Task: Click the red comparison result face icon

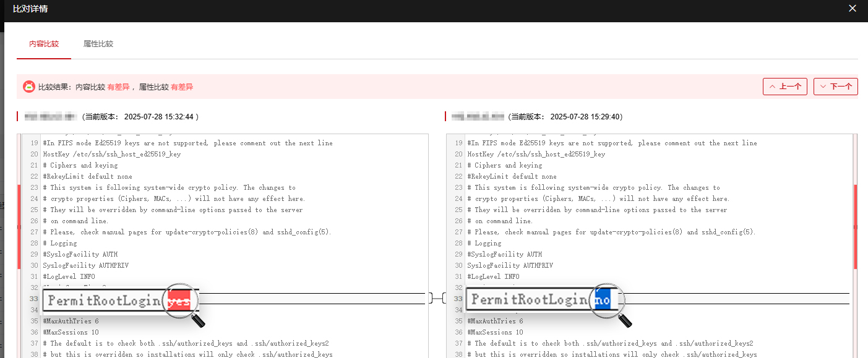Action: coord(29,87)
